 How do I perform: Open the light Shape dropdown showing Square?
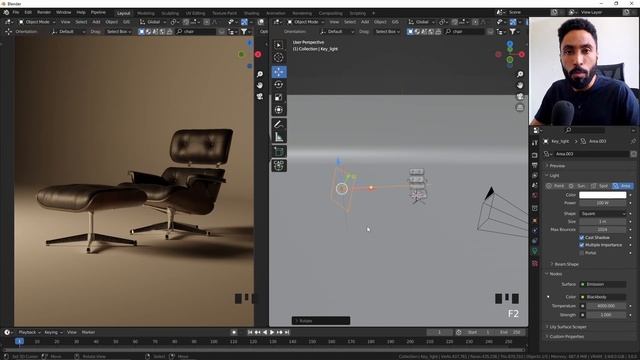point(602,213)
